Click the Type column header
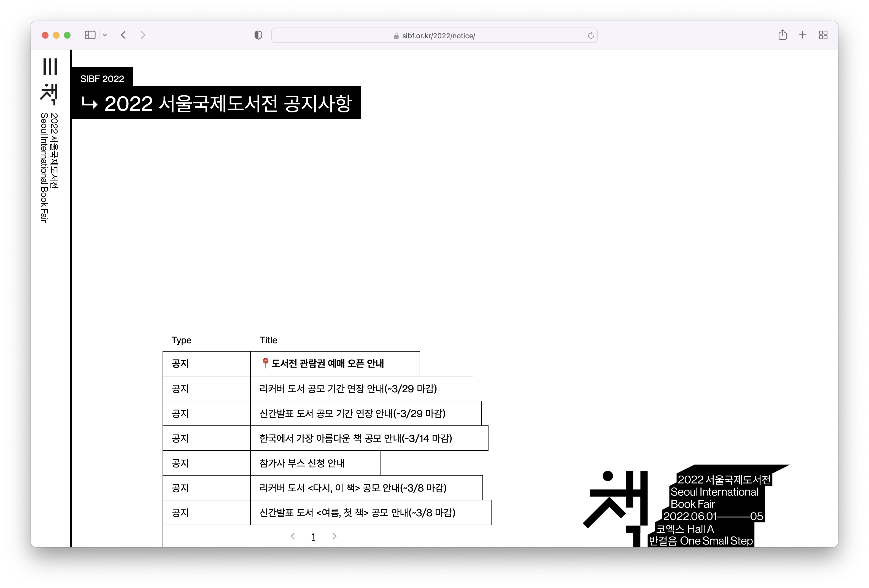 [181, 340]
